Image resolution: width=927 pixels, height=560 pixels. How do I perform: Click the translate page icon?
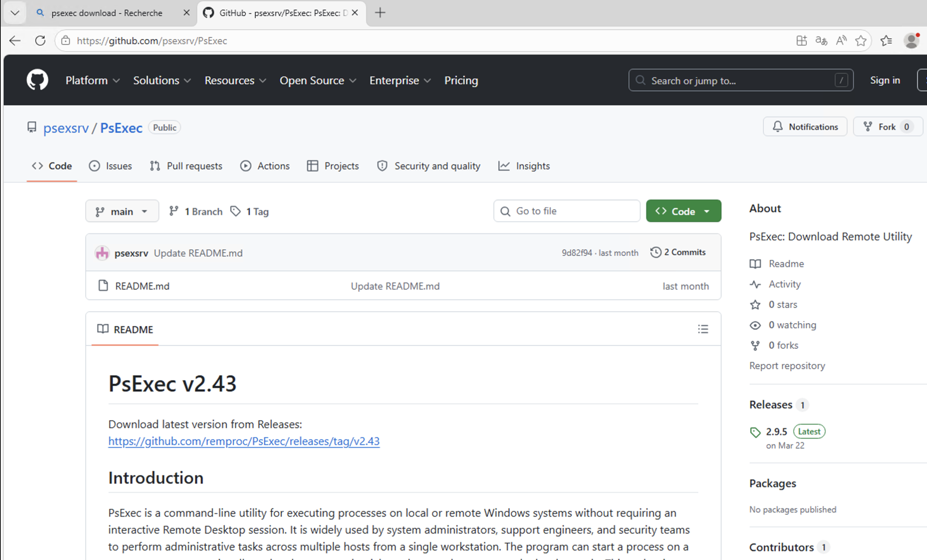[x=821, y=41]
